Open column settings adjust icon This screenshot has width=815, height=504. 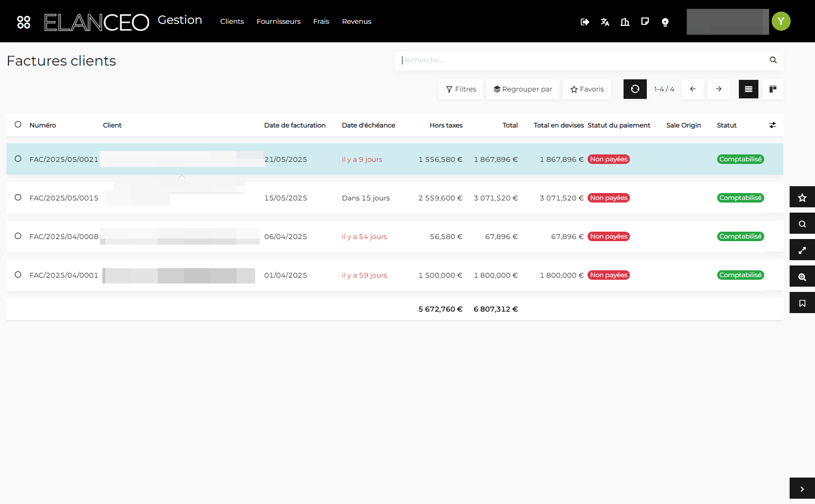(x=773, y=125)
